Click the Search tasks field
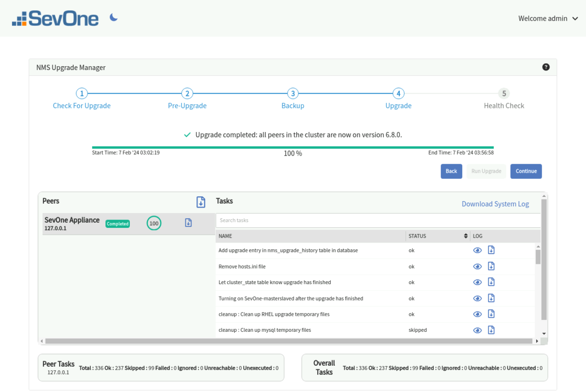586x392 pixels. pyautogui.click(x=378, y=220)
